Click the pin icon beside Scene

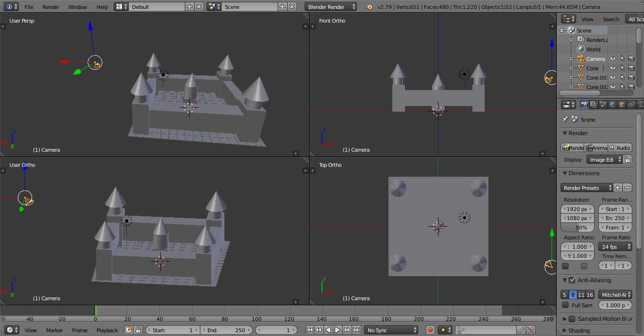click(565, 119)
